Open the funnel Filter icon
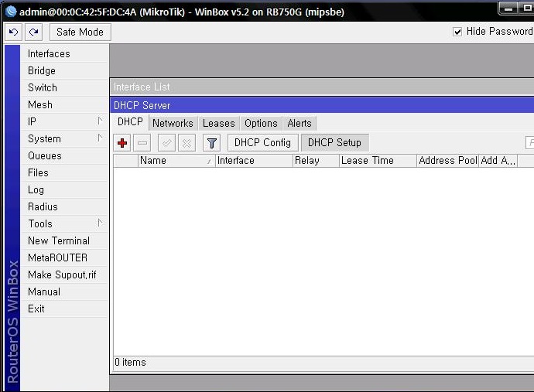534x392 pixels. tap(211, 143)
